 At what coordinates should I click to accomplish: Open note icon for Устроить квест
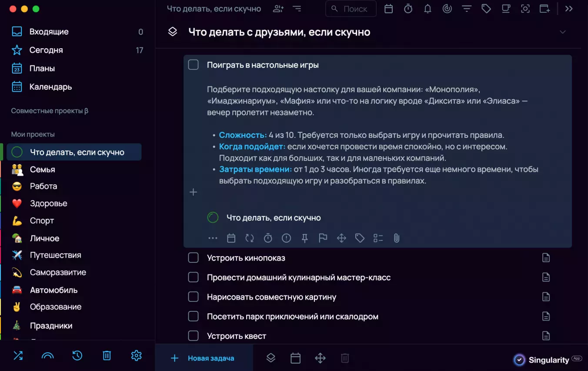point(546,336)
